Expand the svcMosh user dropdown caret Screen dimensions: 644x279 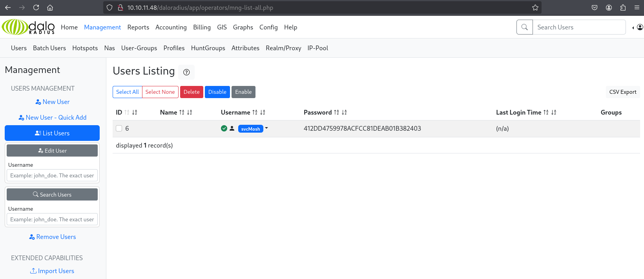point(266,128)
